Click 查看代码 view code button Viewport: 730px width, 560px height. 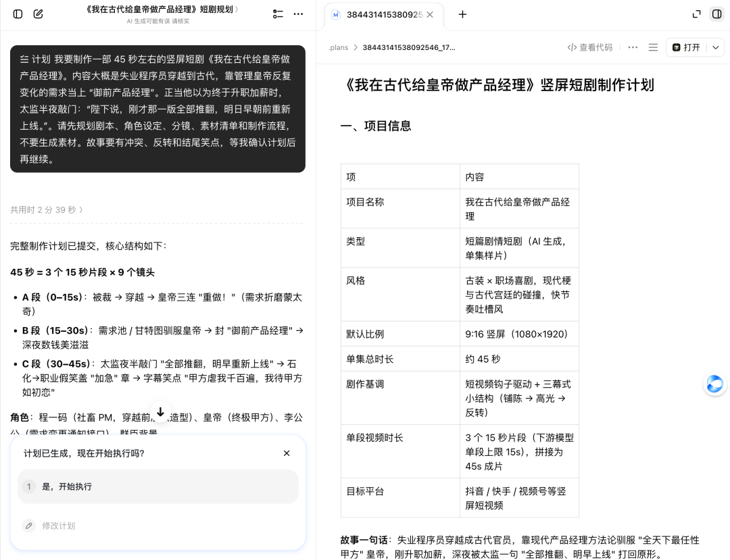(x=590, y=47)
